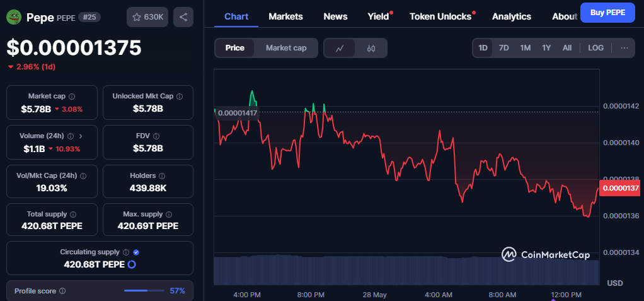Set chart range to 1Y

coord(546,48)
